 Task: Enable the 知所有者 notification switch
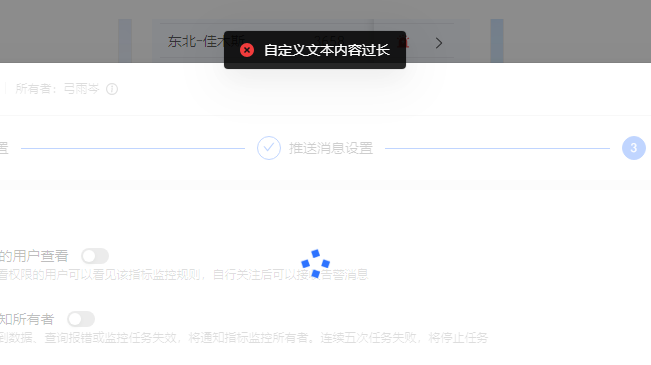tap(81, 319)
